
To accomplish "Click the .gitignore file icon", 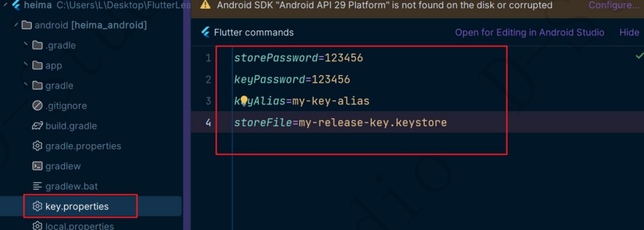I will pos(38,106).
